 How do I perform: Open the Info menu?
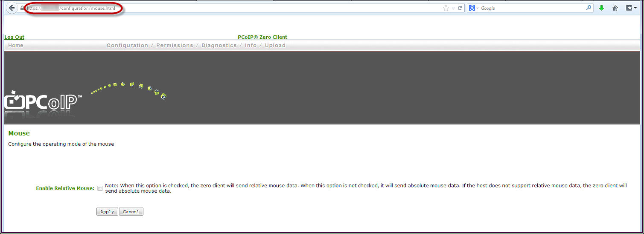(x=251, y=45)
